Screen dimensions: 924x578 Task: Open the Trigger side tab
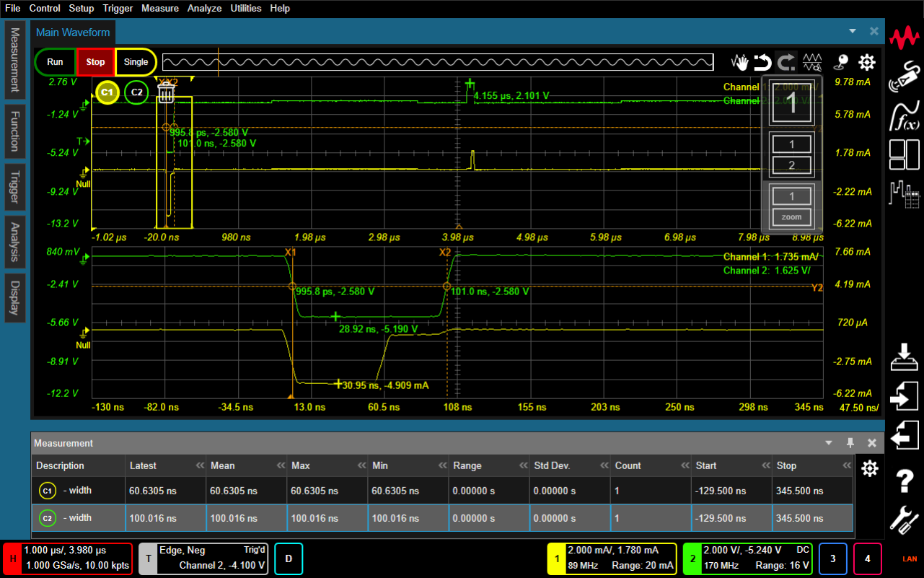(14, 184)
